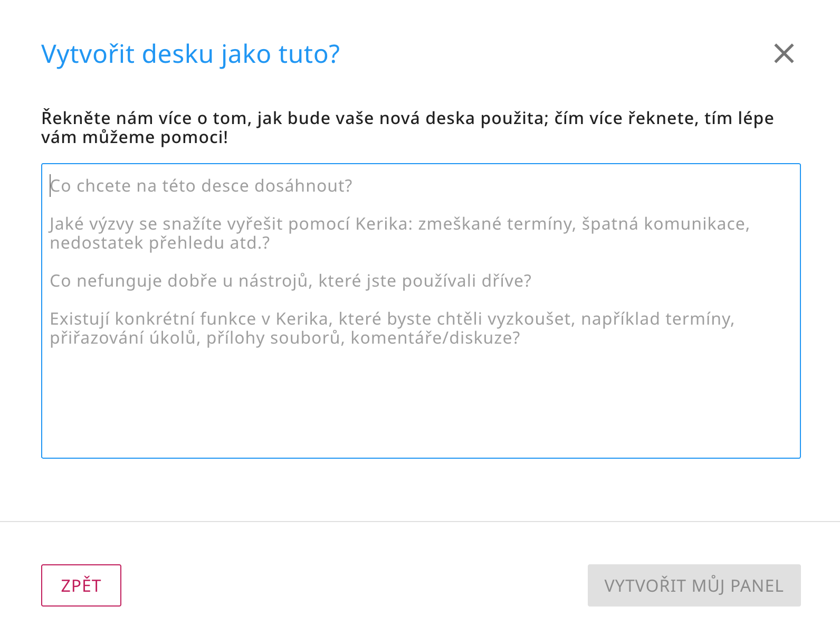The width and height of the screenshot is (840, 644).
Task: Click the horizontal divider above the buttons
Action: point(420,522)
